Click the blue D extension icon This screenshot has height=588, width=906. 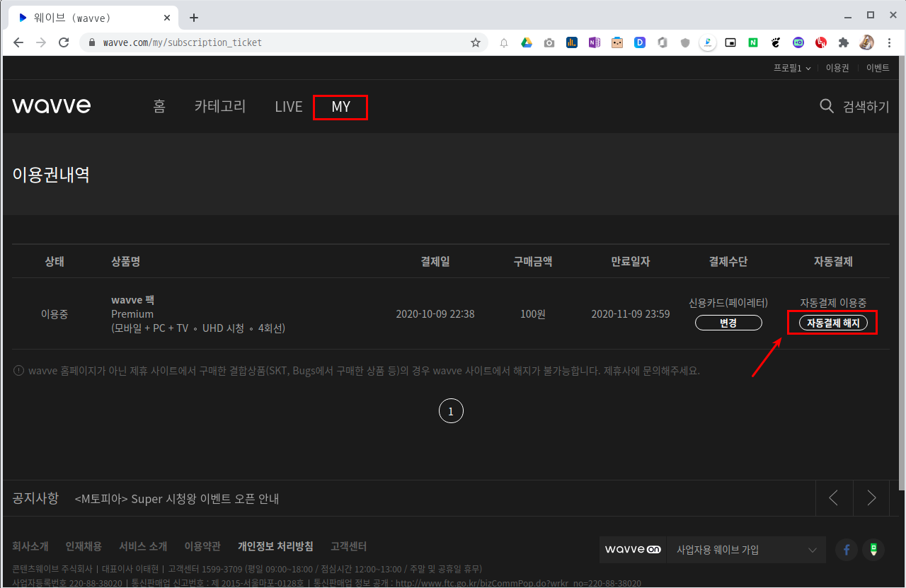pos(639,42)
